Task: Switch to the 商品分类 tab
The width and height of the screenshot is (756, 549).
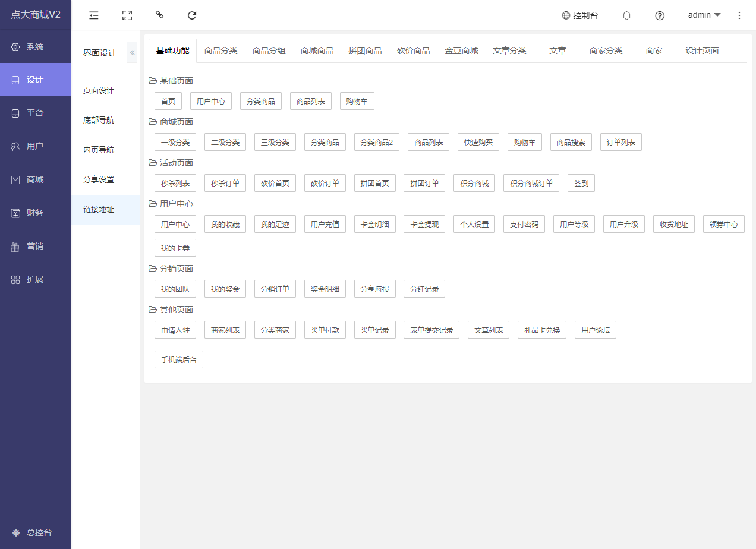Action: click(220, 51)
